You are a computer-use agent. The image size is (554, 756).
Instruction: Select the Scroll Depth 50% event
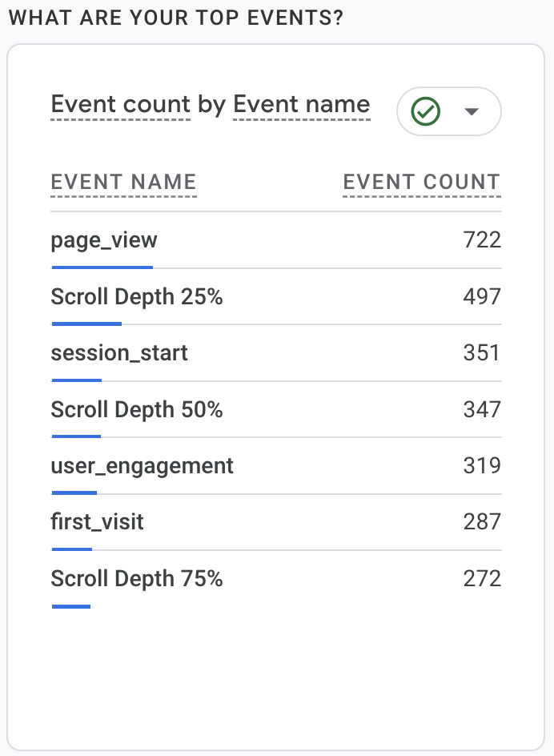(x=137, y=410)
